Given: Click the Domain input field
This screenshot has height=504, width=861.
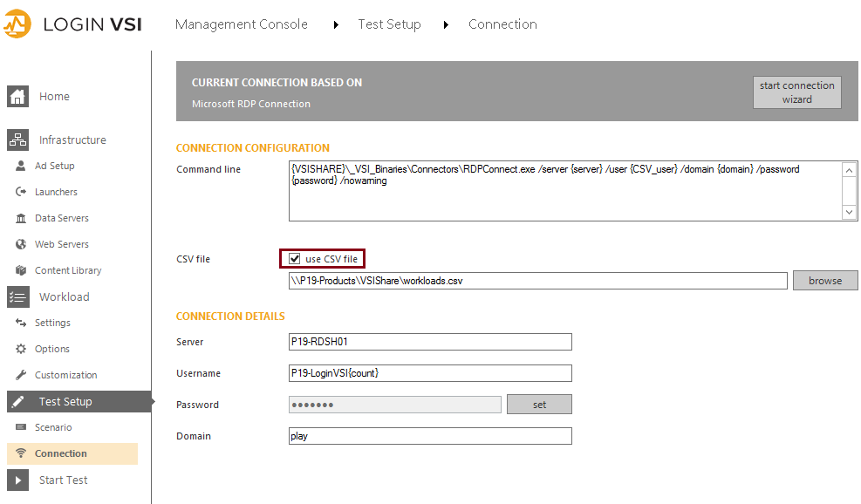Looking at the screenshot, I should [x=430, y=436].
